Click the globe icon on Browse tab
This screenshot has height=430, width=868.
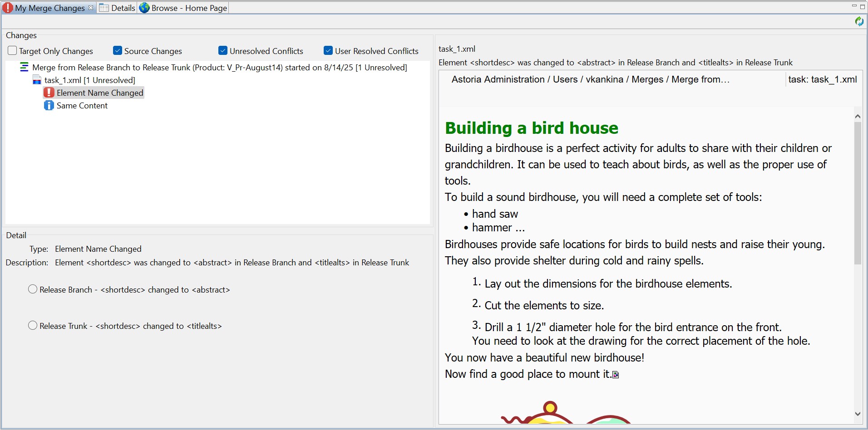144,8
